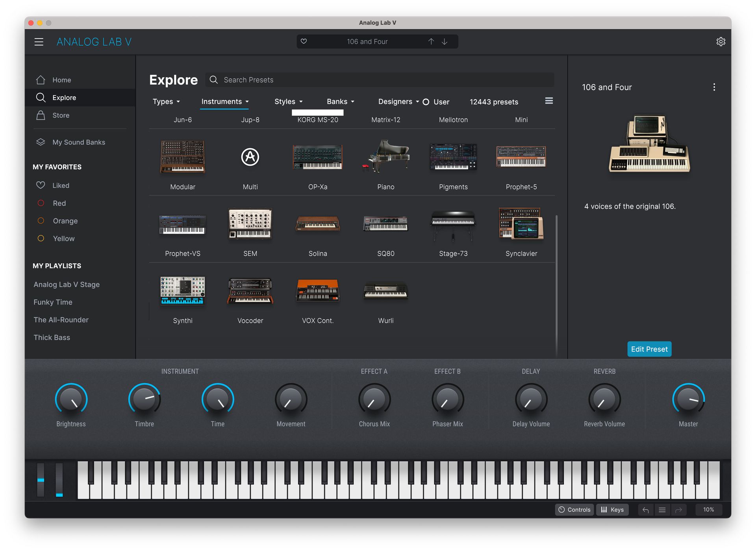Click the modulation wheel strip

[x=59, y=479]
